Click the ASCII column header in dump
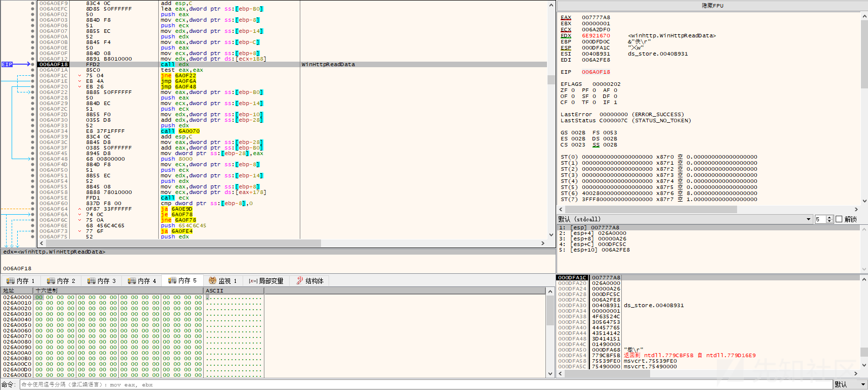The height and width of the screenshot is (390, 868). coord(234,291)
